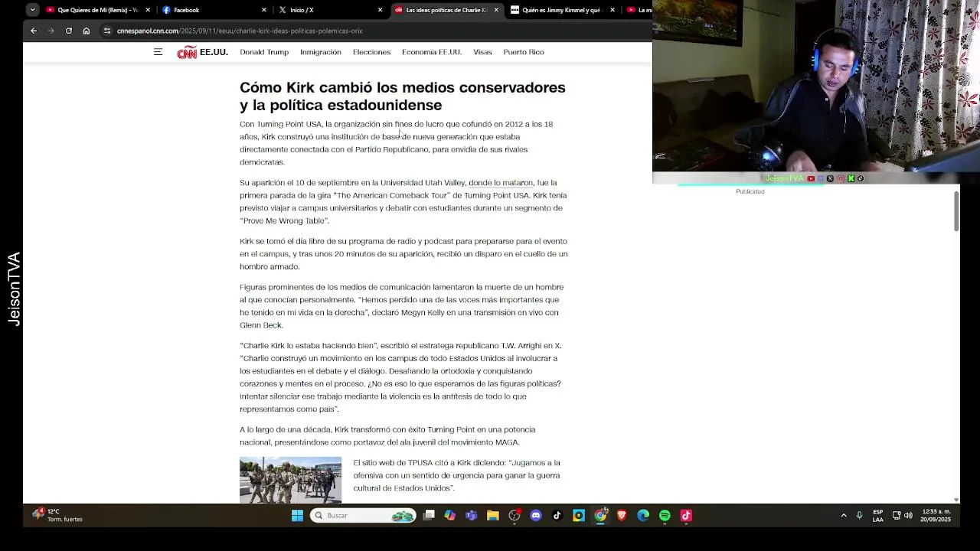Click the microphone tray icon
Image resolution: width=980 pixels, height=551 pixels.
(859, 516)
